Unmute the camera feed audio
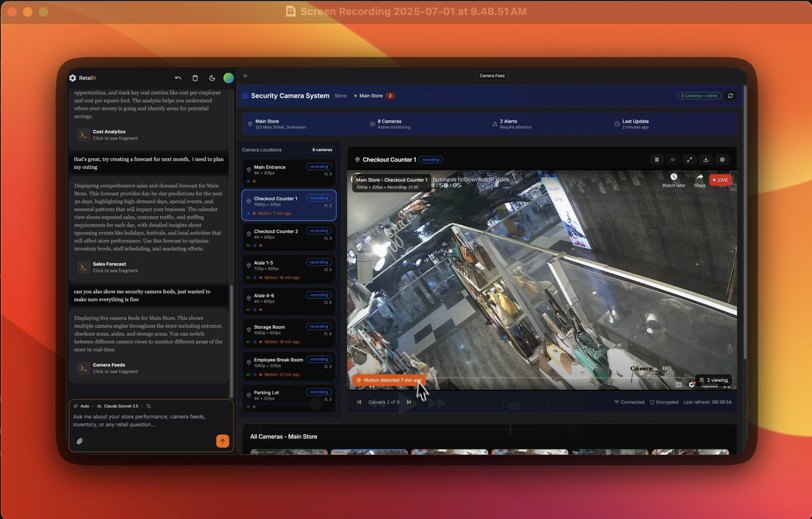 [673, 160]
